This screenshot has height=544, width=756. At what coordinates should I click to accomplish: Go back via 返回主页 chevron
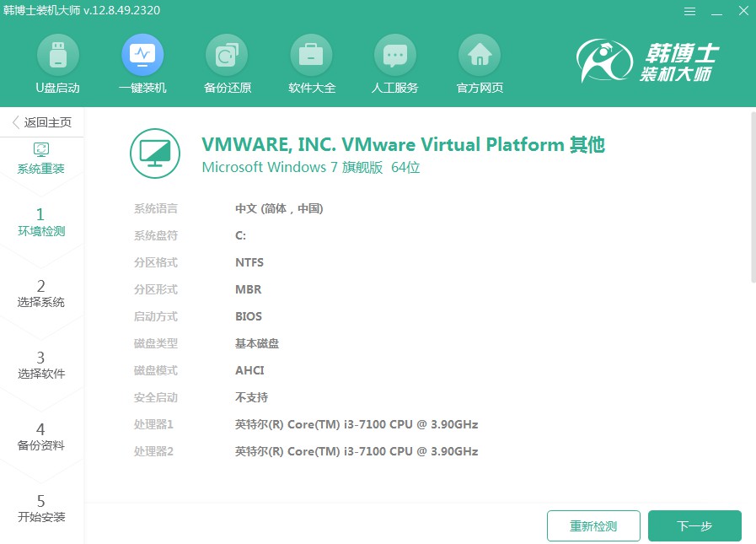coord(16,122)
